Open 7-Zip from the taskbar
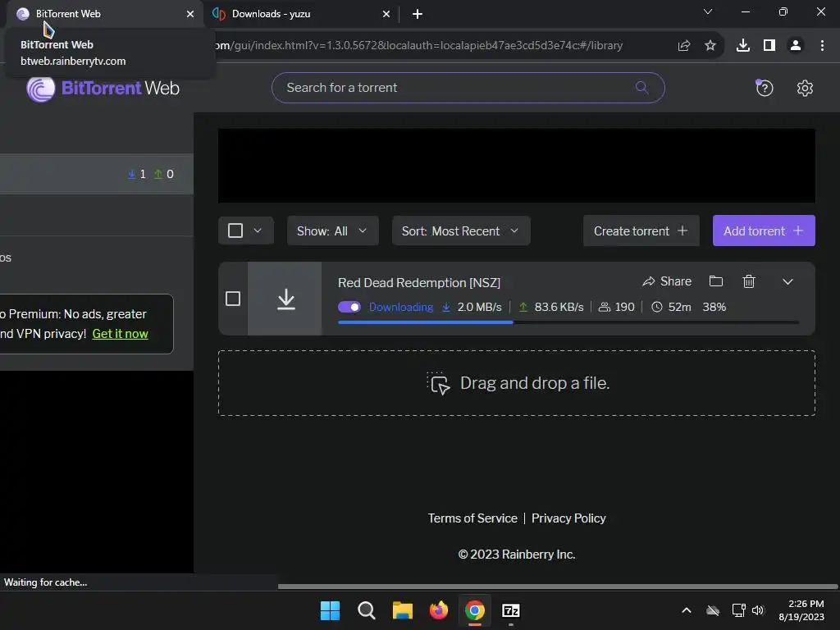 click(x=511, y=610)
